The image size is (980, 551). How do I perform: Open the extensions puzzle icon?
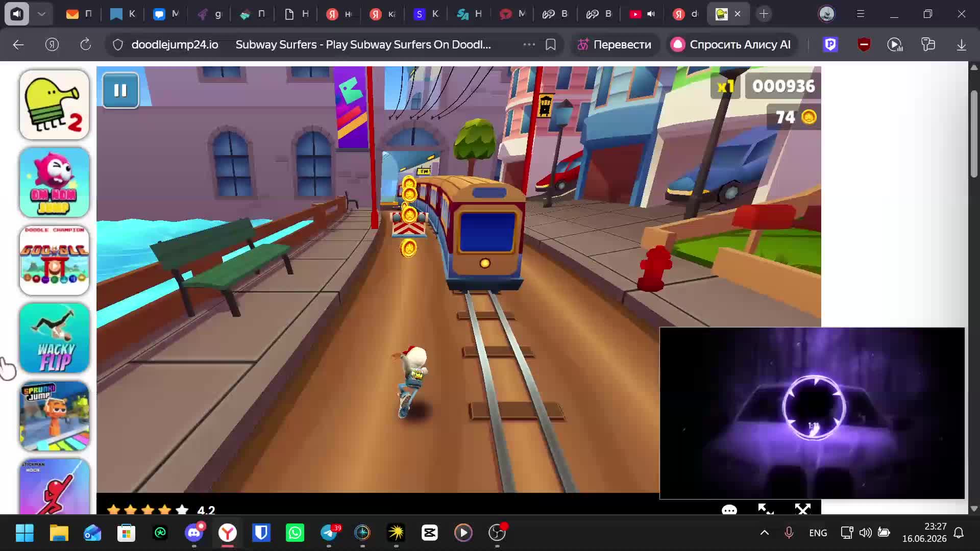click(x=928, y=45)
